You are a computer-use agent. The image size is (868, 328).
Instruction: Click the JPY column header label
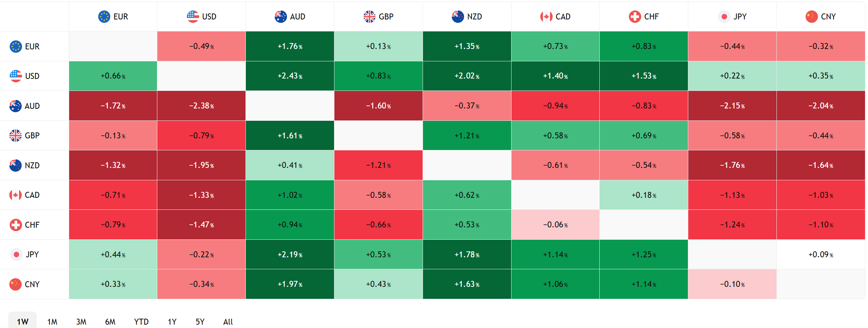tap(740, 16)
